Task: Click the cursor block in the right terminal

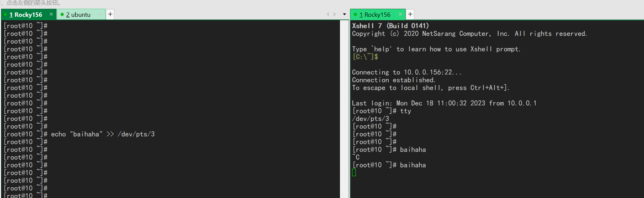Action: [x=354, y=172]
